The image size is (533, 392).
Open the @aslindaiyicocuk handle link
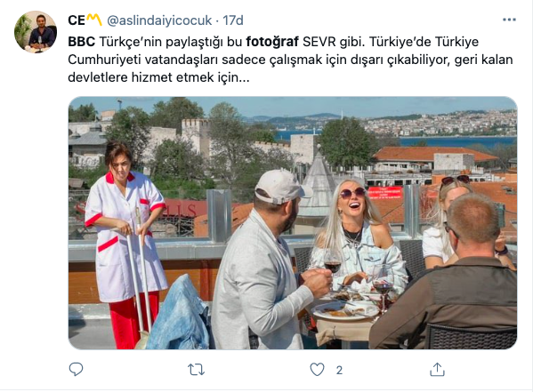[x=159, y=20]
